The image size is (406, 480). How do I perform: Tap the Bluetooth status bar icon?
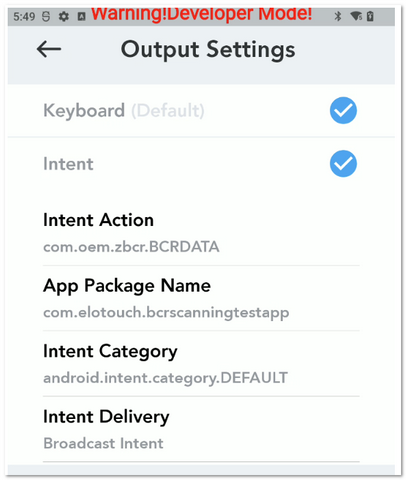coord(338,16)
